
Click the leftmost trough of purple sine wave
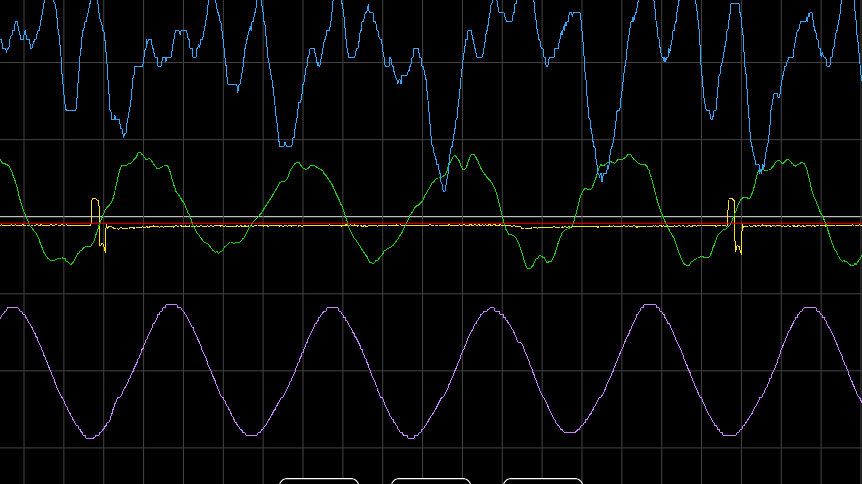92,437
